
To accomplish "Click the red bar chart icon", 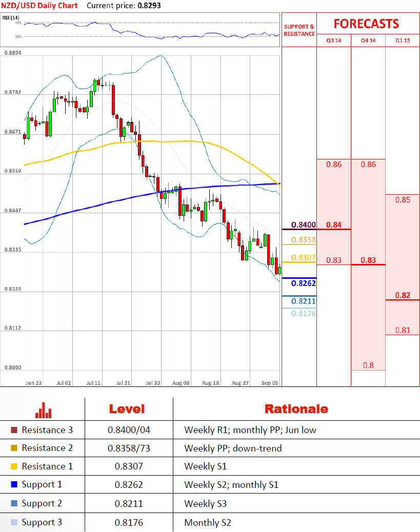I will 43,410.
